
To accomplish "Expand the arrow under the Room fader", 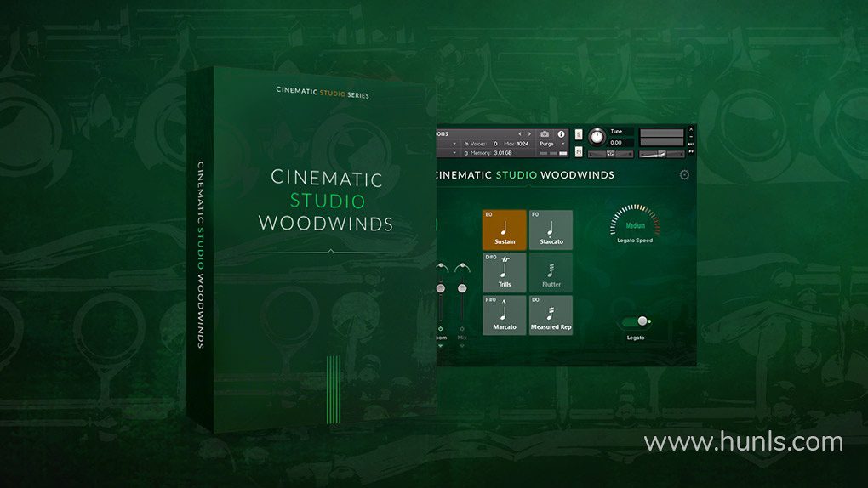I will pos(441,346).
